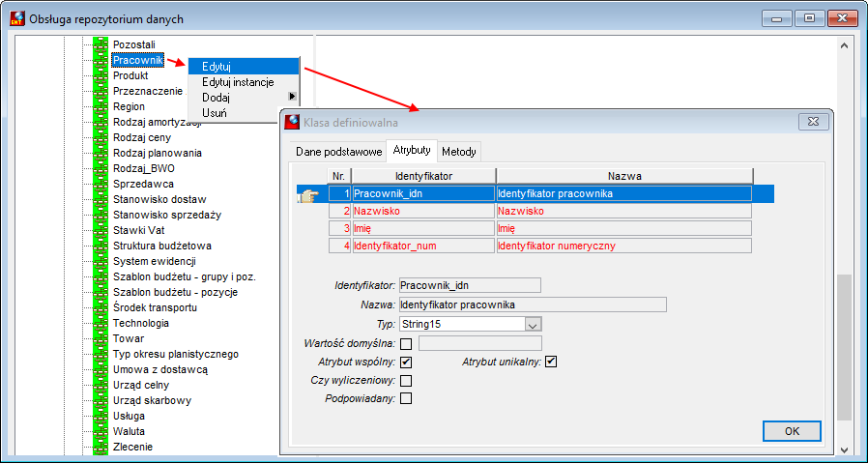868x464 pixels.
Task: Select the Nazwisko attribute row
Action: [x=539, y=211]
